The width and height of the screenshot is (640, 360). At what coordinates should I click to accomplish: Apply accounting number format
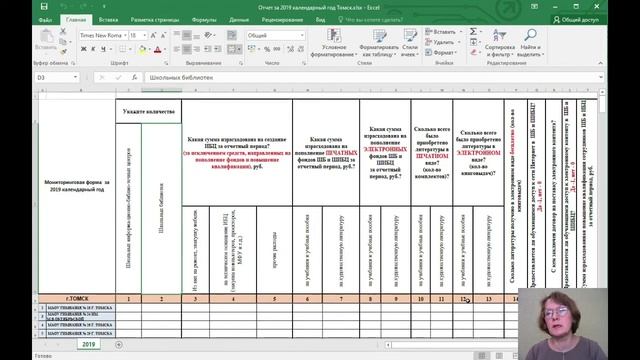pyautogui.click(x=251, y=49)
